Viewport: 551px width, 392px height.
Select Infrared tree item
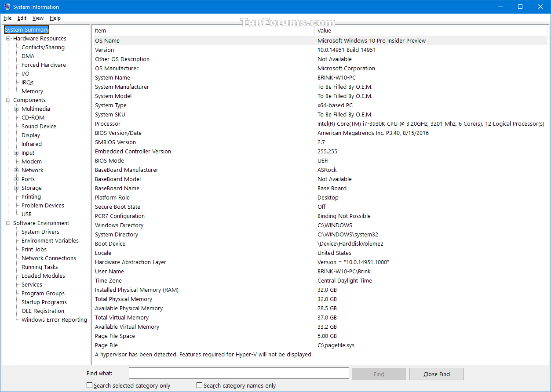[x=32, y=144]
